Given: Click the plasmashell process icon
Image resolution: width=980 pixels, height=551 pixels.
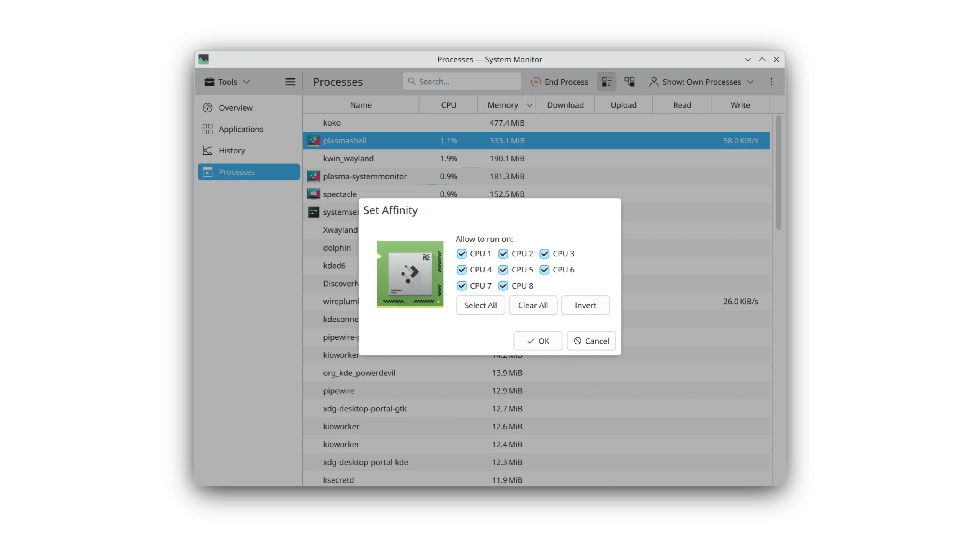Looking at the screenshot, I should tap(314, 140).
